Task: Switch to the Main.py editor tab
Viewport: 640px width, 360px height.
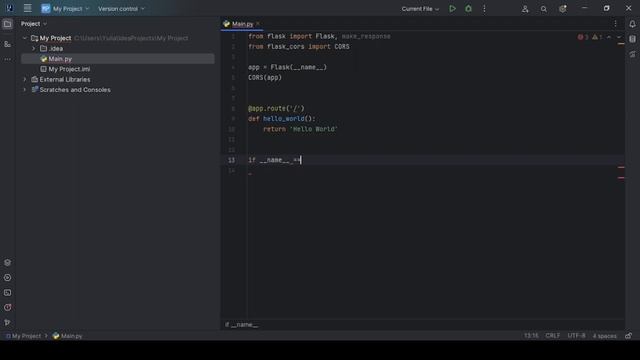Action: tap(242, 24)
